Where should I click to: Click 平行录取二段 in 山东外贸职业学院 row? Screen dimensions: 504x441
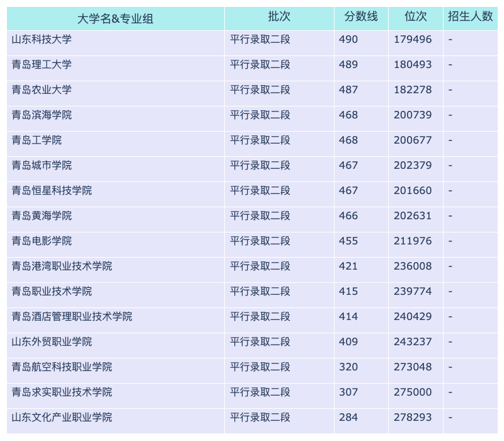coord(260,341)
